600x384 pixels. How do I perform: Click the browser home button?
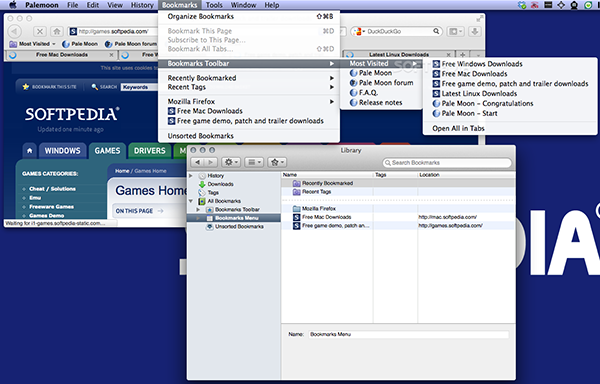[x=57, y=31]
